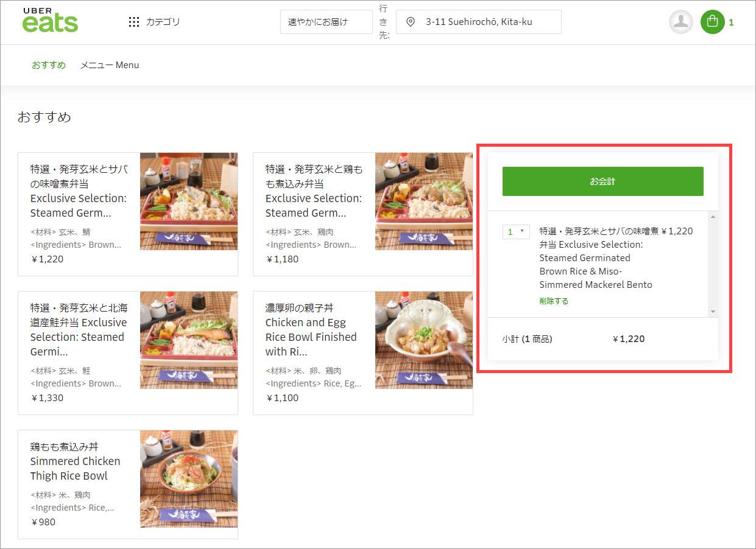Select the 特選・発芽玄米と北海道産鮭弁当 card title

79,330
